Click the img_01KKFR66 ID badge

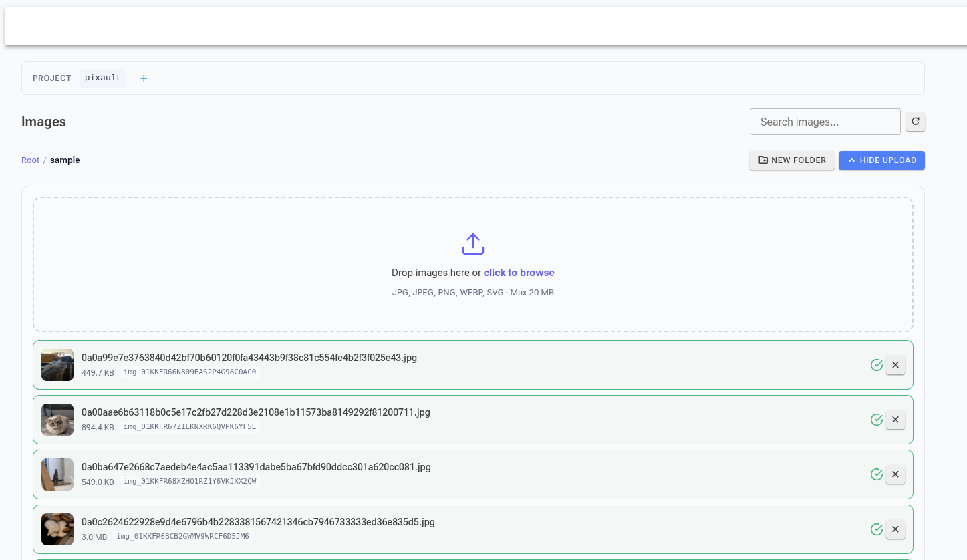(x=189, y=371)
